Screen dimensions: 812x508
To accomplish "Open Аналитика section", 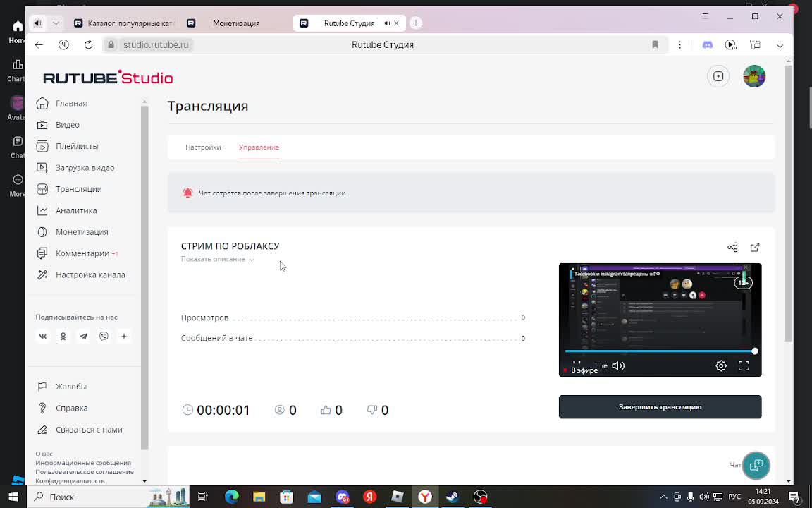I will (76, 210).
